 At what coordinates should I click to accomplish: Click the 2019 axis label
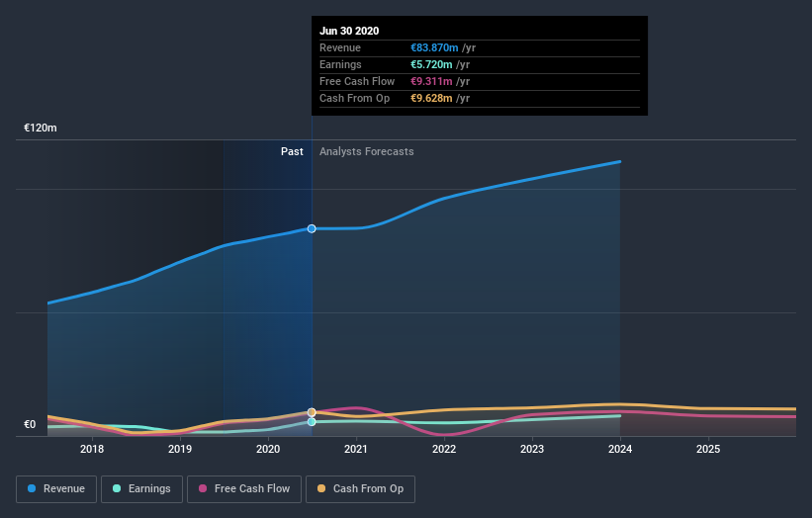coord(180,449)
